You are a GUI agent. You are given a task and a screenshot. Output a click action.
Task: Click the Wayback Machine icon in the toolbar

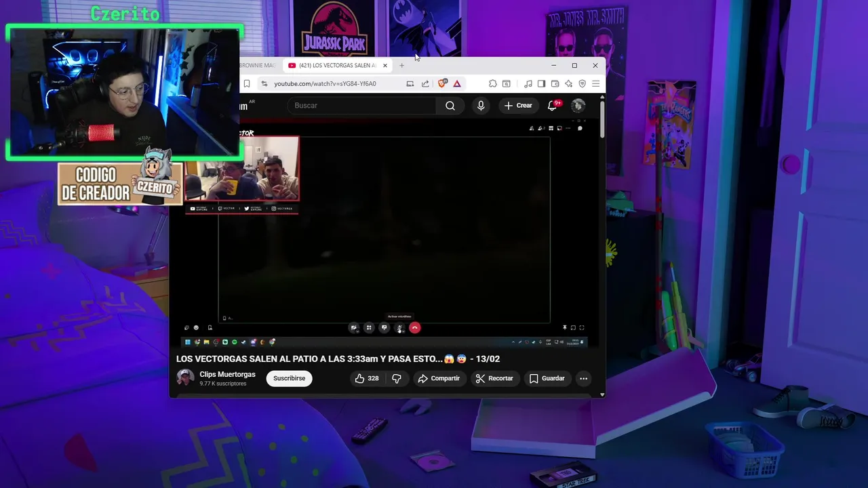point(507,84)
